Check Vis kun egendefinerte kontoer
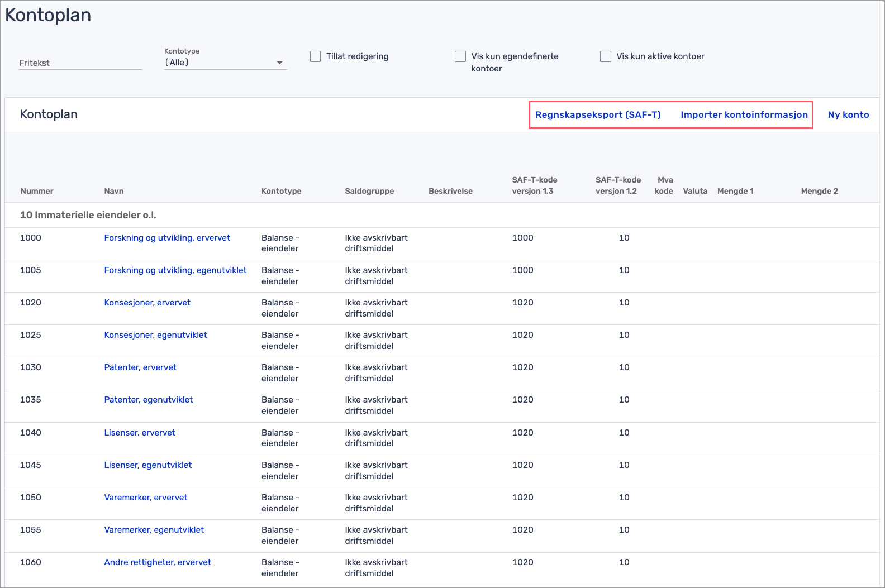 click(460, 56)
